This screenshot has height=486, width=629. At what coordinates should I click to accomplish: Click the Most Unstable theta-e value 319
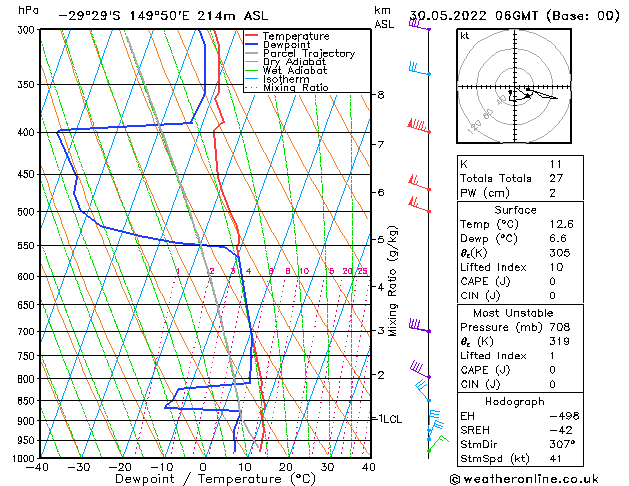tap(560, 341)
